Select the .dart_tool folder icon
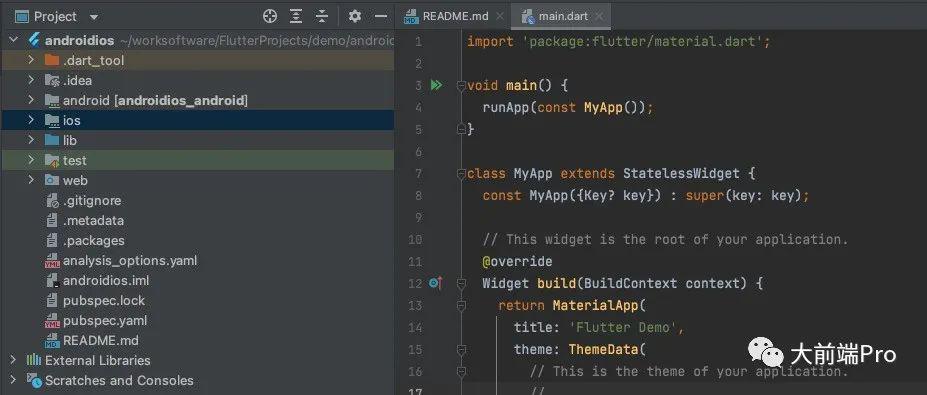 52,60
